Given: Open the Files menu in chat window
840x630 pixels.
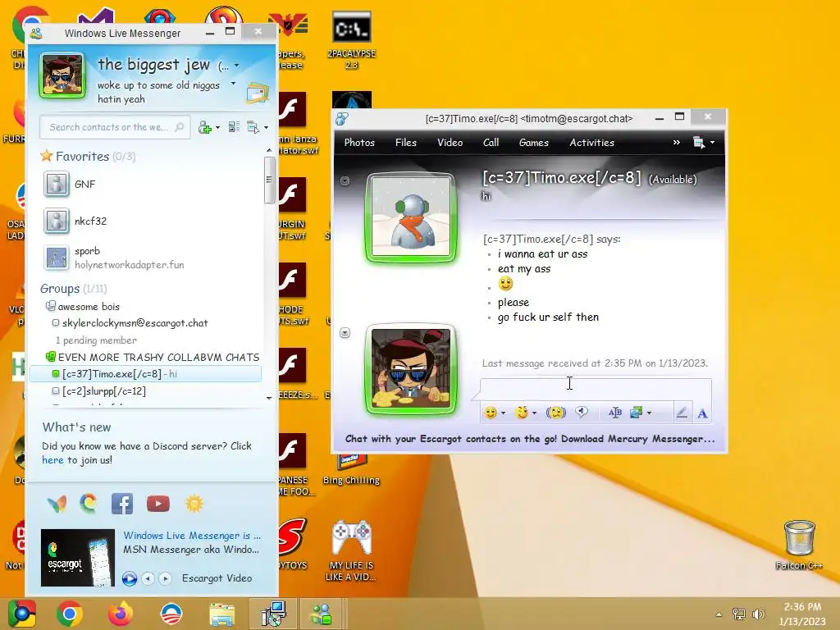Looking at the screenshot, I should click(405, 143).
